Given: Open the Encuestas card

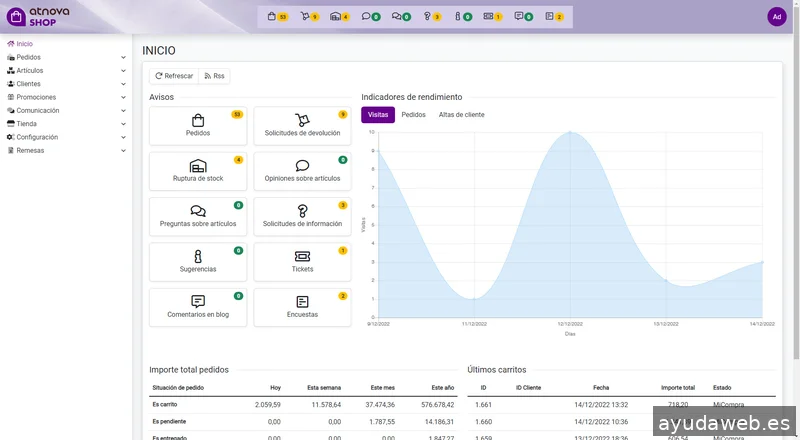Looking at the screenshot, I should point(302,307).
